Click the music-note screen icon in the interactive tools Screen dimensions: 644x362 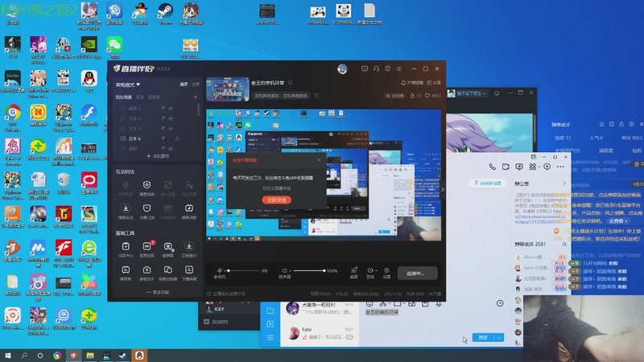point(189,208)
